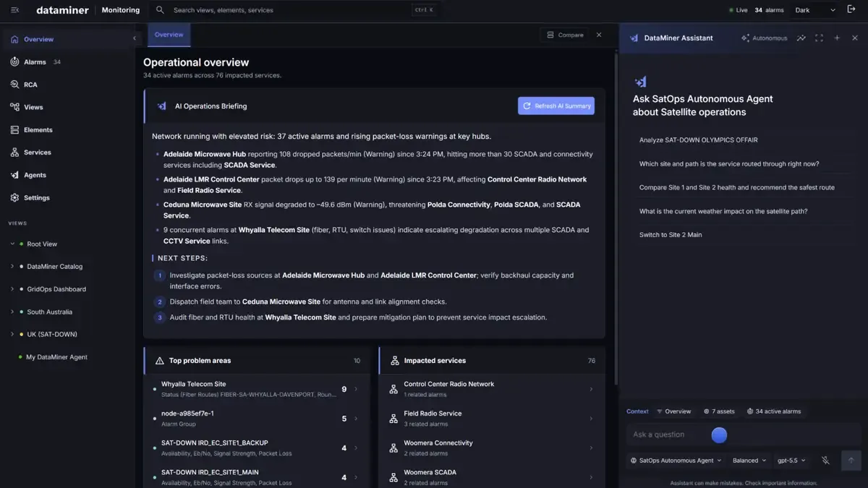This screenshot has width=868, height=488.
Task: Click the send arrow button
Action: (851, 461)
